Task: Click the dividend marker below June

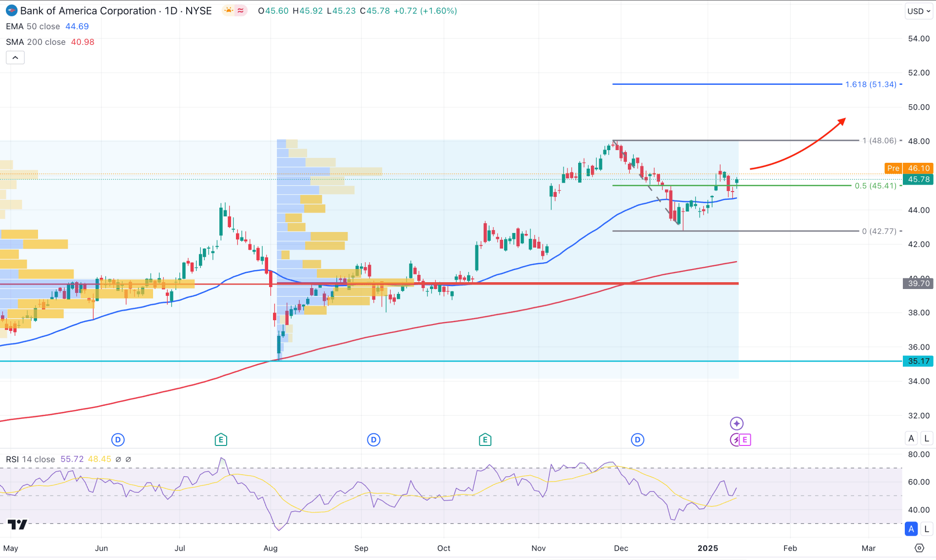Action: pyautogui.click(x=118, y=440)
